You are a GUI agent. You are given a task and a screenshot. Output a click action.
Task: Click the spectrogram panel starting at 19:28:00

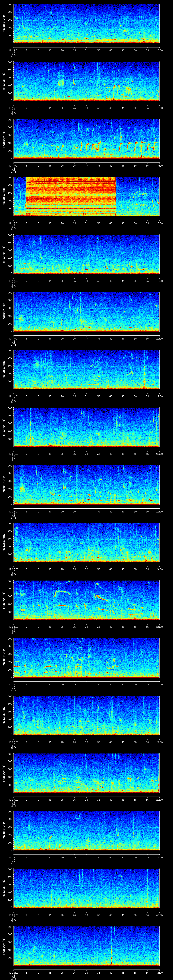point(87,831)
